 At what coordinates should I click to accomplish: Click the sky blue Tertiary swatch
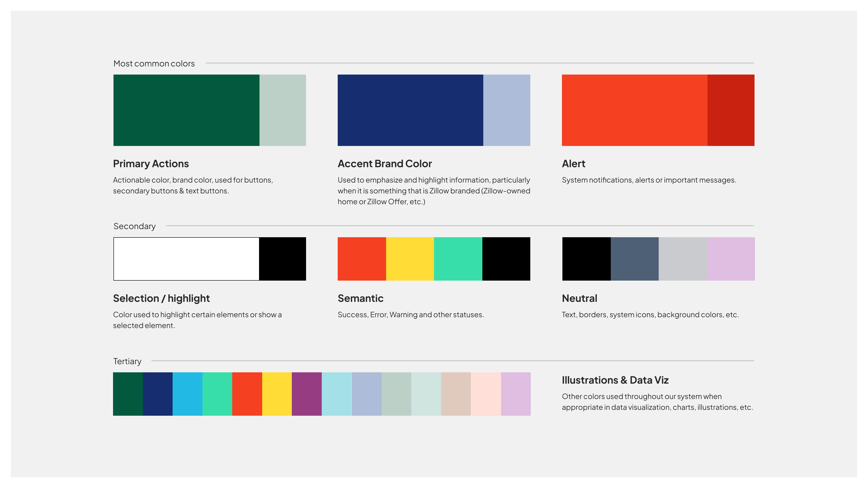click(x=187, y=394)
